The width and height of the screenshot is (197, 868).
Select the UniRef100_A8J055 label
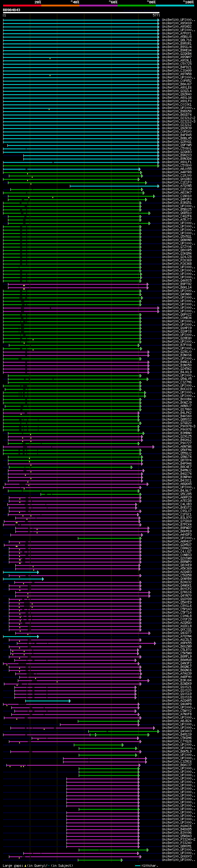(x=176, y=169)
